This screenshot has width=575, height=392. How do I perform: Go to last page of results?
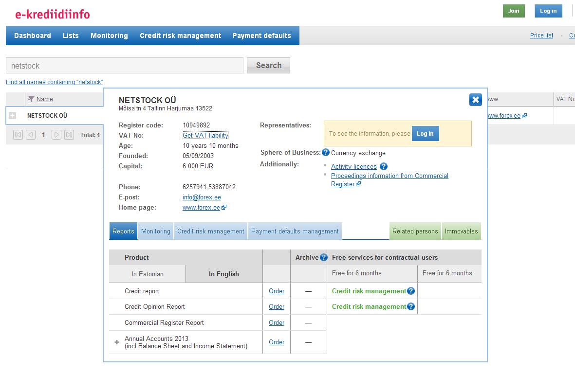click(x=69, y=135)
